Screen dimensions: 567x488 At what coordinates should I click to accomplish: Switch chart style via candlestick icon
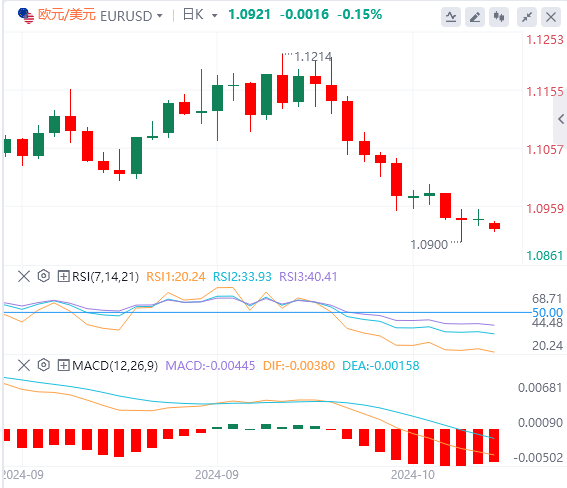pyautogui.click(x=499, y=17)
